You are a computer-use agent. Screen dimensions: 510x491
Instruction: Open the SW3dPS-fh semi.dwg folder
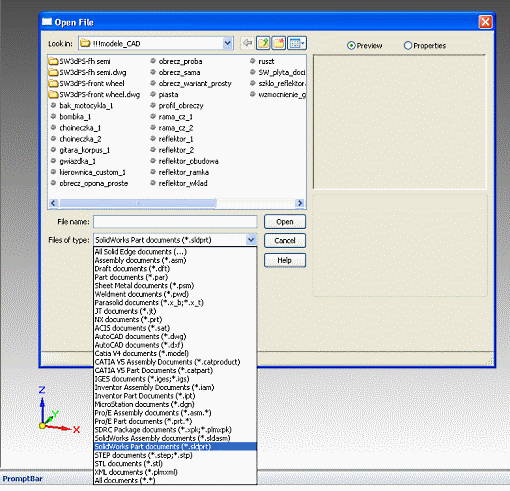(x=87, y=72)
